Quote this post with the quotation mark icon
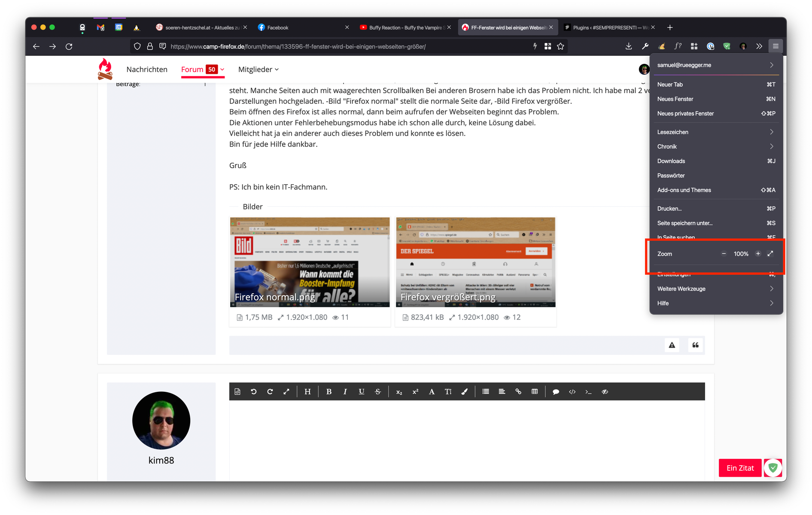 tap(696, 345)
